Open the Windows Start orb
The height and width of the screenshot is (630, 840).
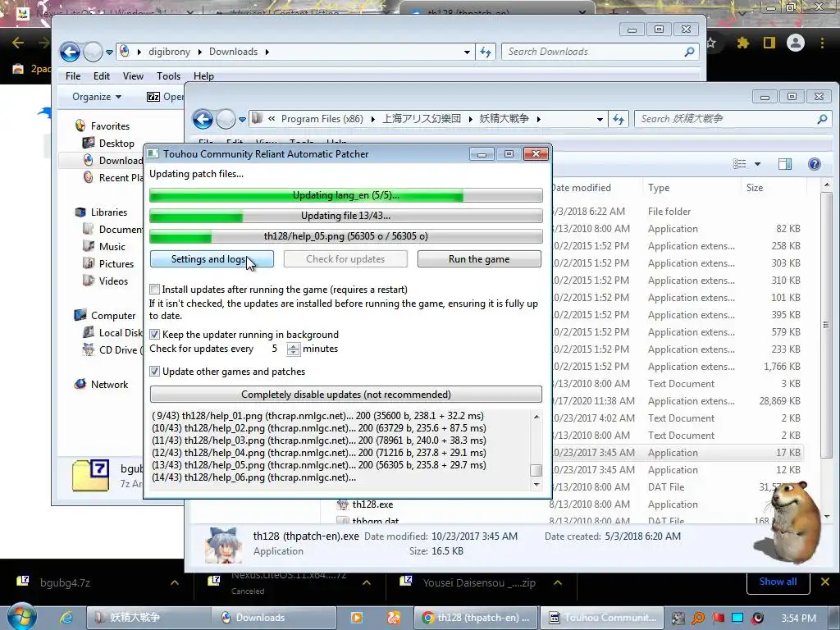21,617
